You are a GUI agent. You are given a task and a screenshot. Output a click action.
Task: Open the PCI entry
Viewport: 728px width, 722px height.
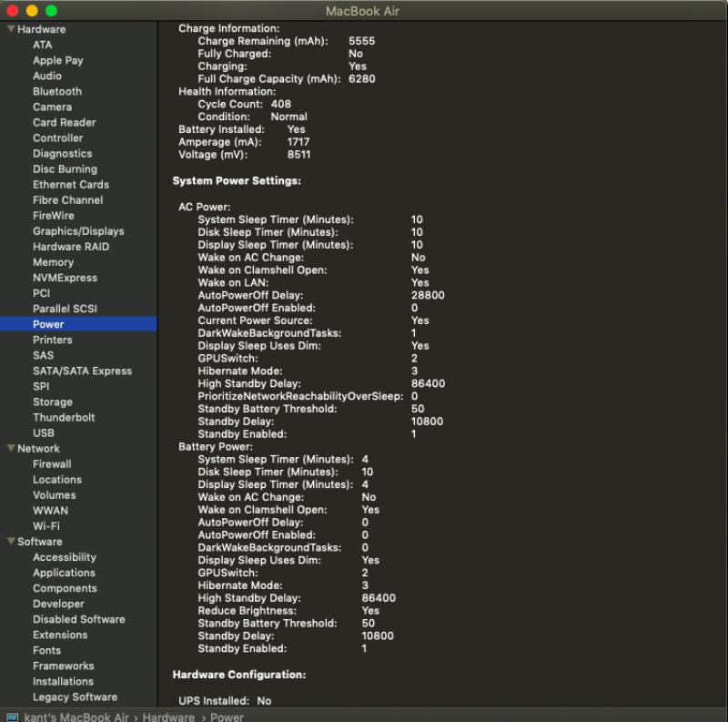[x=41, y=293]
